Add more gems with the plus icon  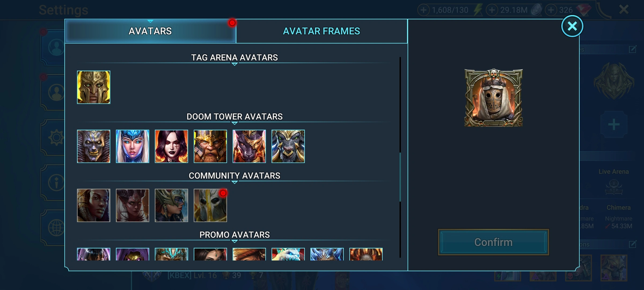pyautogui.click(x=551, y=10)
